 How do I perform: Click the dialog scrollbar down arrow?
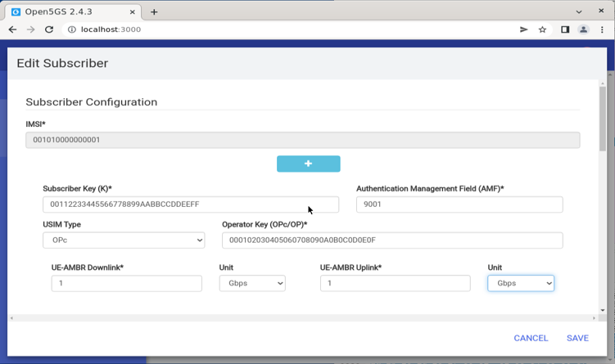coord(603,310)
